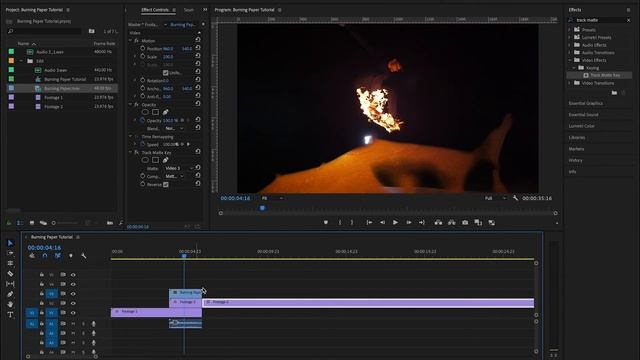Click the Extract button
Image resolution: width=640 pixels, height=360 pixels.
451,222
